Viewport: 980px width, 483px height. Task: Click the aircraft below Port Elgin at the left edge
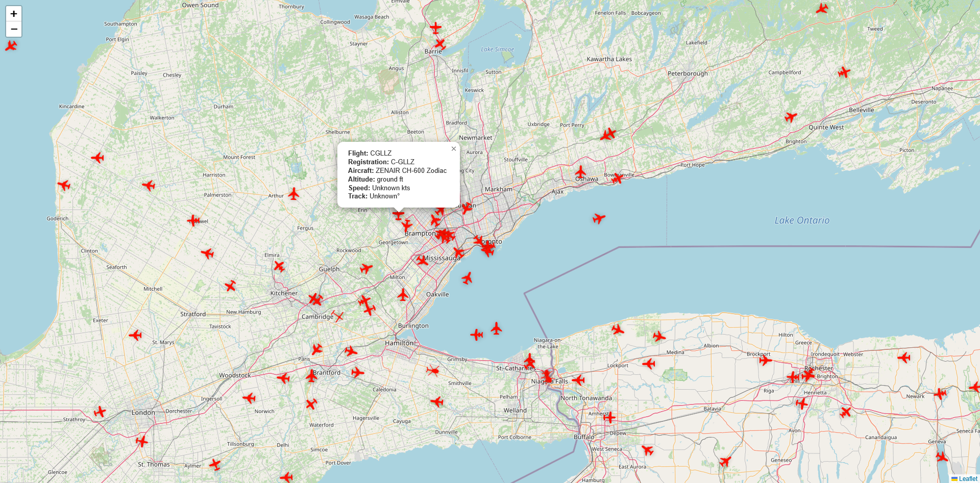point(11,46)
